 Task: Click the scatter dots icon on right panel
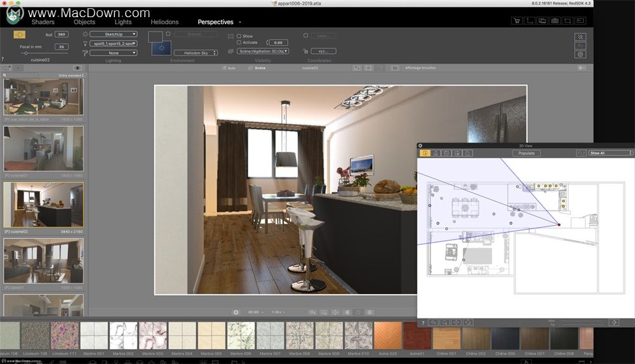(x=580, y=37)
